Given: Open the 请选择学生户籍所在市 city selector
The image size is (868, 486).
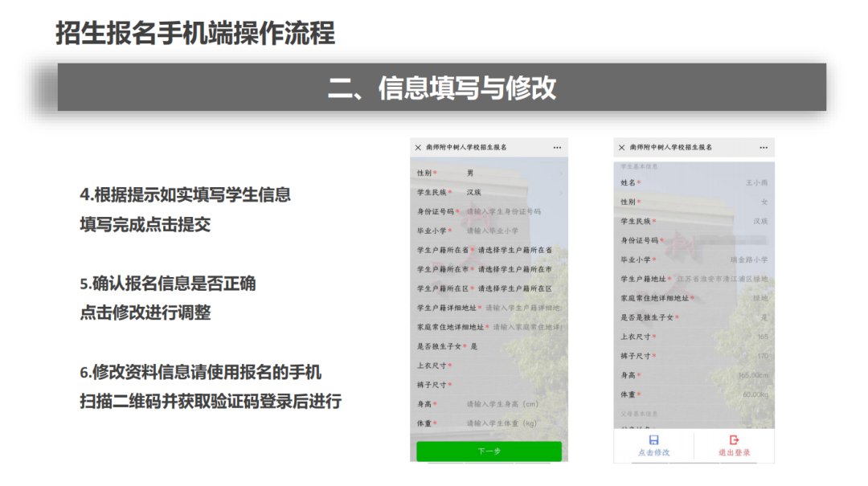Looking at the screenshot, I should coord(514,269).
